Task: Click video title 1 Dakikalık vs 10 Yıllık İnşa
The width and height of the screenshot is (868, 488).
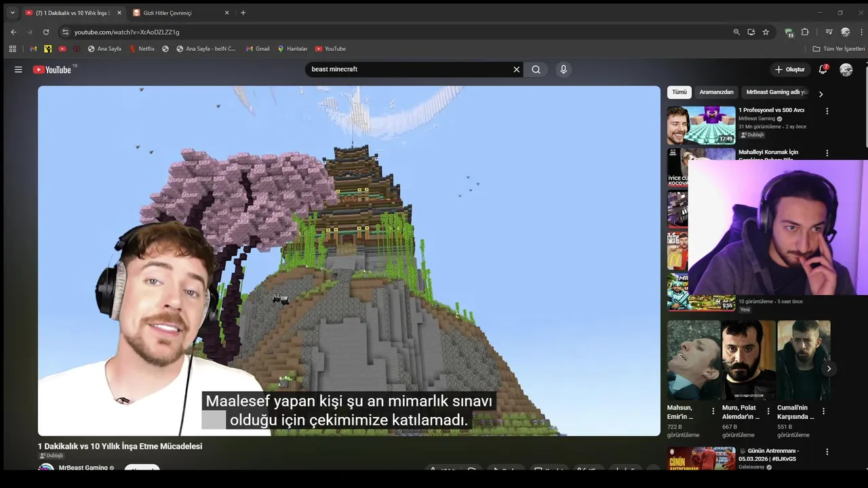Action: coord(120,447)
